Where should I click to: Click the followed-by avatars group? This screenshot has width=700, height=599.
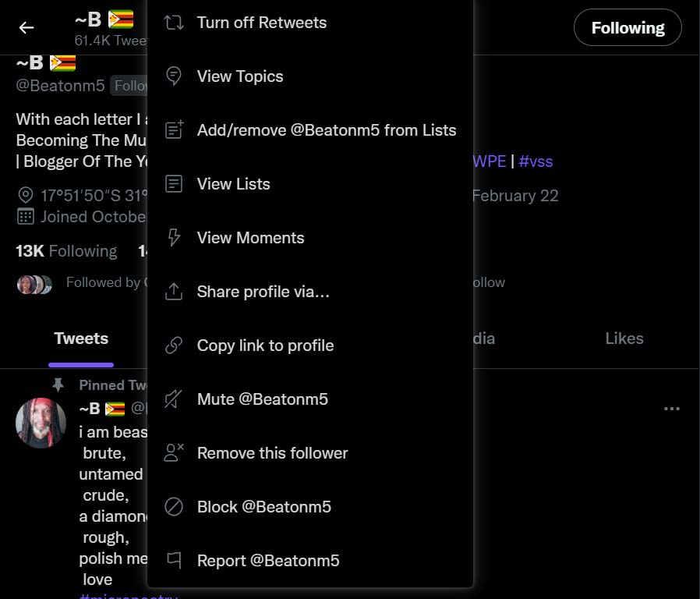click(34, 284)
